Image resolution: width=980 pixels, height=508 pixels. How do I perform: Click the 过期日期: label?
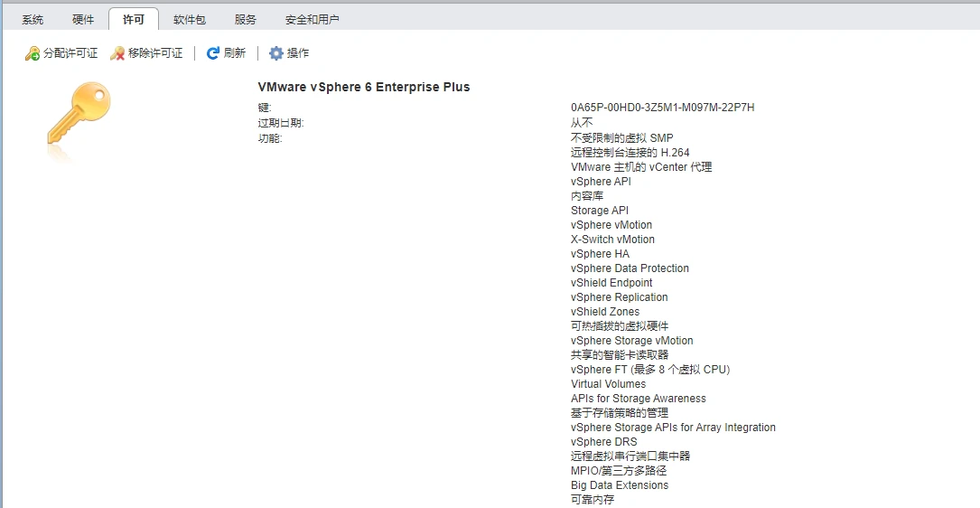tap(281, 123)
